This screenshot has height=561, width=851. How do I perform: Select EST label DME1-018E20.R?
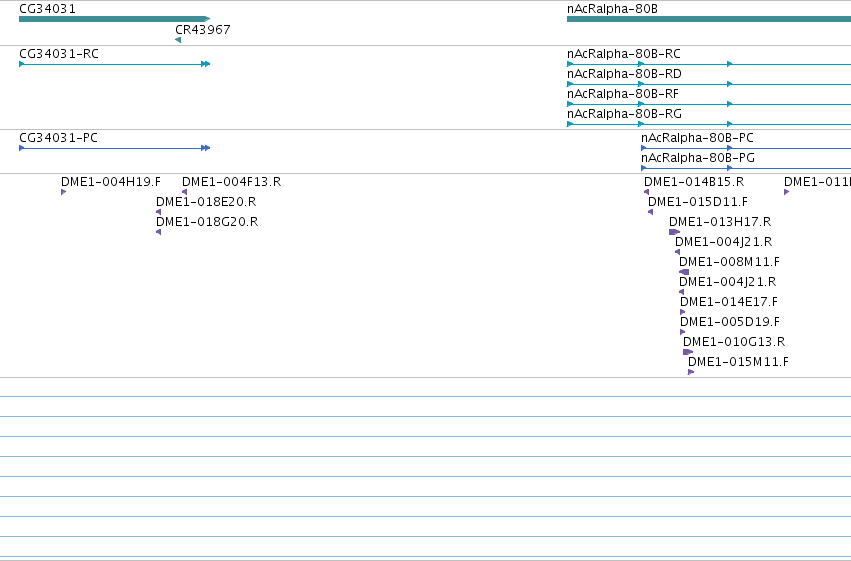[x=206, y=202]
